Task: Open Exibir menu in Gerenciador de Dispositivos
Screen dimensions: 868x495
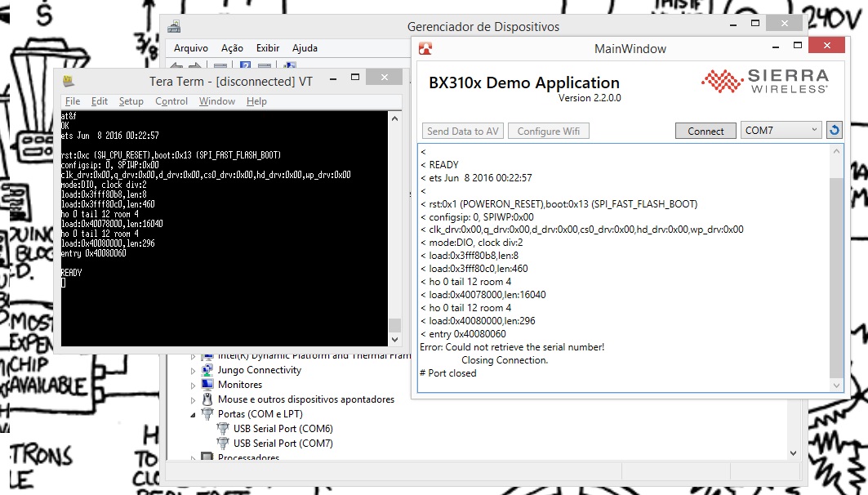Action: point(267,48)
